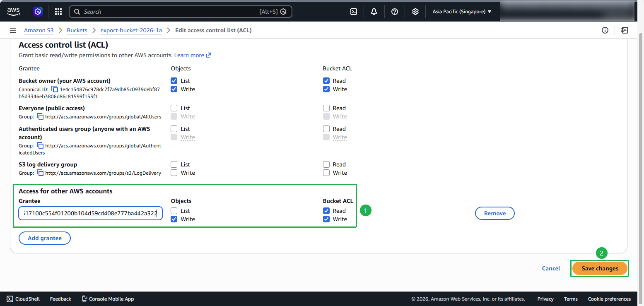Copy the AuthenticatedUsers group URL
The width and height of the screenshot is (644, 306).
click(x=40, y=145)
